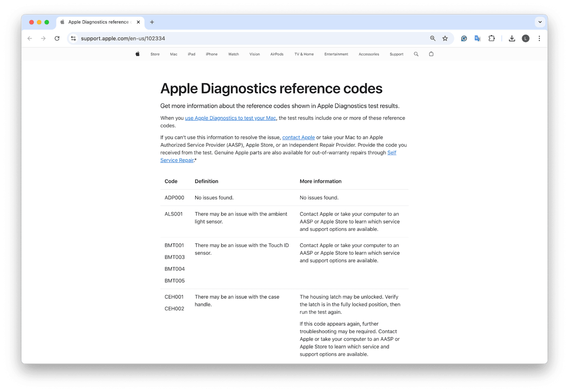View downloads via the download arrow icon
This screenshot has width=569, height=392.
pos(512,38)
